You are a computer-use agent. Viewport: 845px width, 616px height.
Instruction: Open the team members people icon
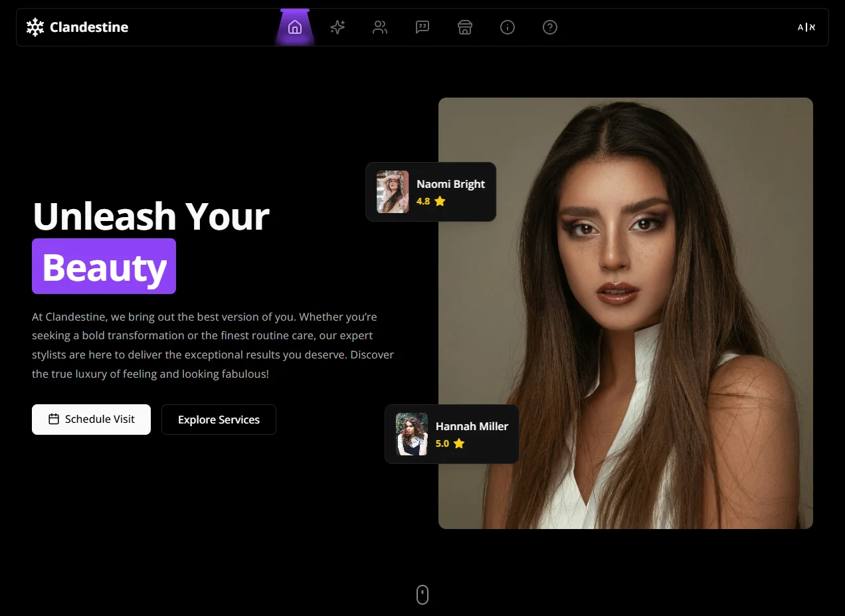coord(380,27)
